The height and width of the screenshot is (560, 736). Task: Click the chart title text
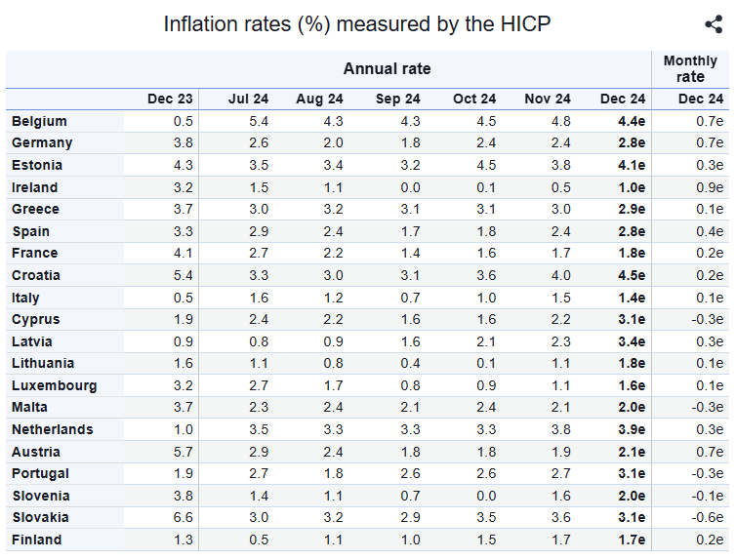[357, 24]
